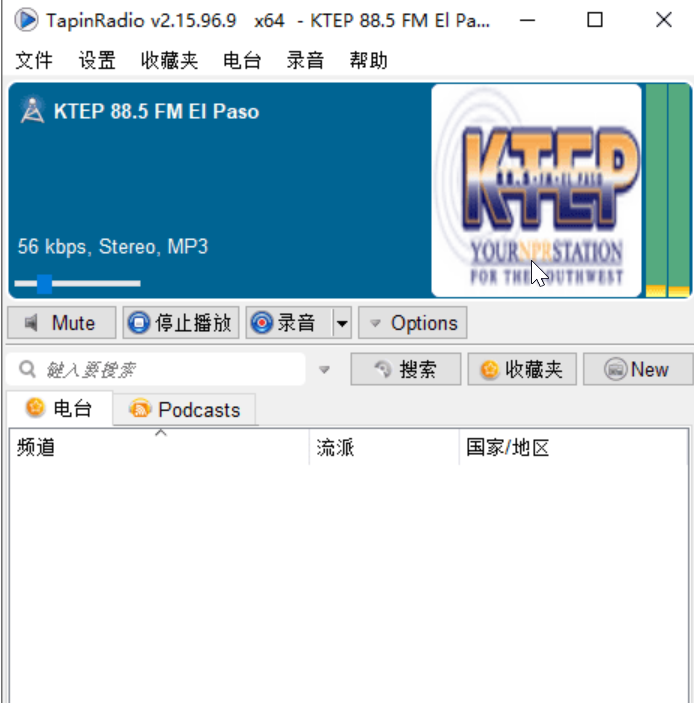Sort by 频道 channel column header
Viewport: 694px width, 703px height.
pyautogui.click(x=159, y=447)
